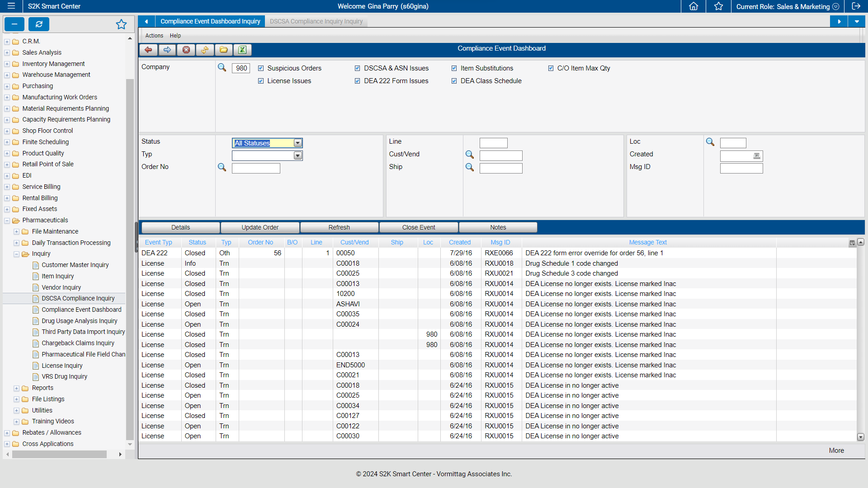Image resolution: width=868 pixels, height=488 pixels.
Task: Click the home icon in the title bar
Action: 693,6
